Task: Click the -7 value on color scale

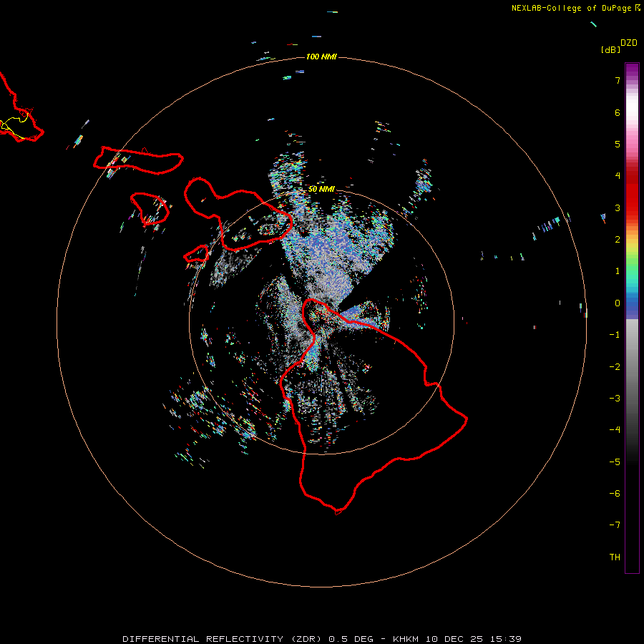Action: [615, 525]
